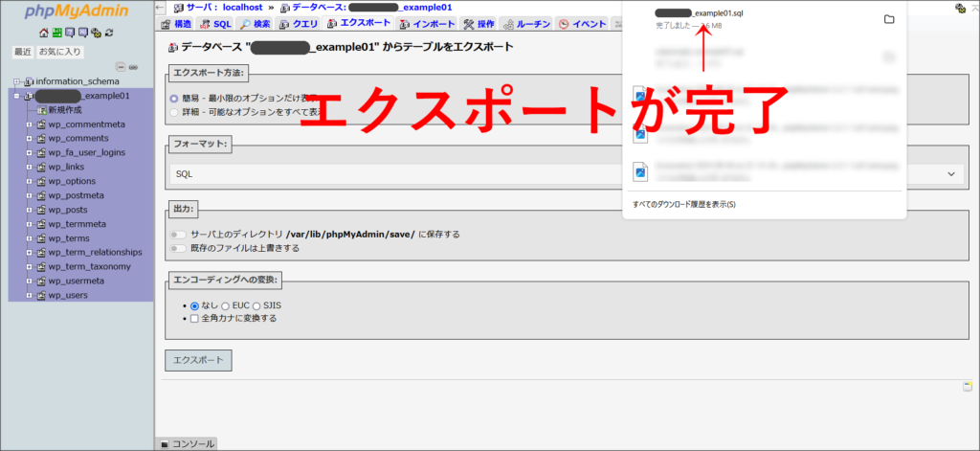Follow サーバ: localhost breadcrumb link

227,8
